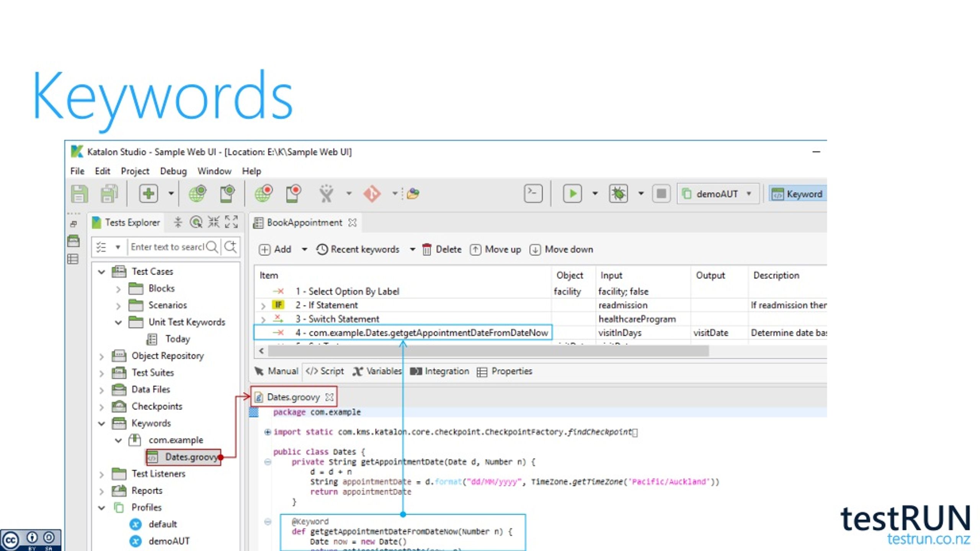Screen dimensions: 980x551
Task: Expand the Object Repository node
Action: click(x=101, y=356)
